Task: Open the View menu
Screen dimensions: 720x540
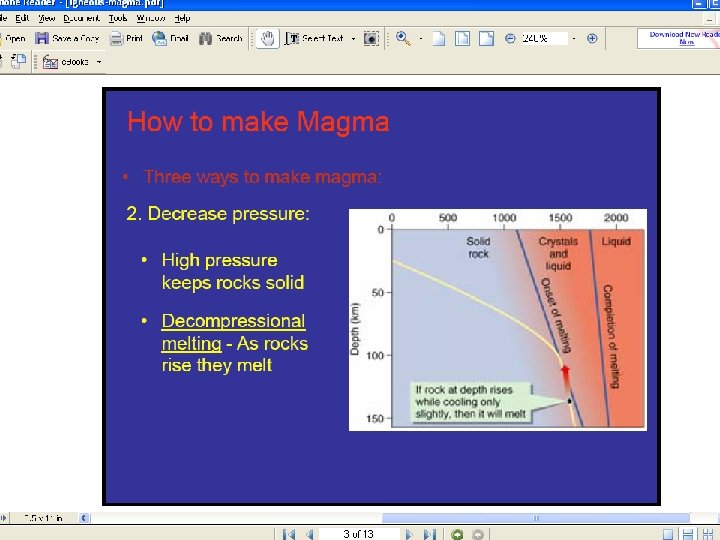Action: (x=47, y=18)
